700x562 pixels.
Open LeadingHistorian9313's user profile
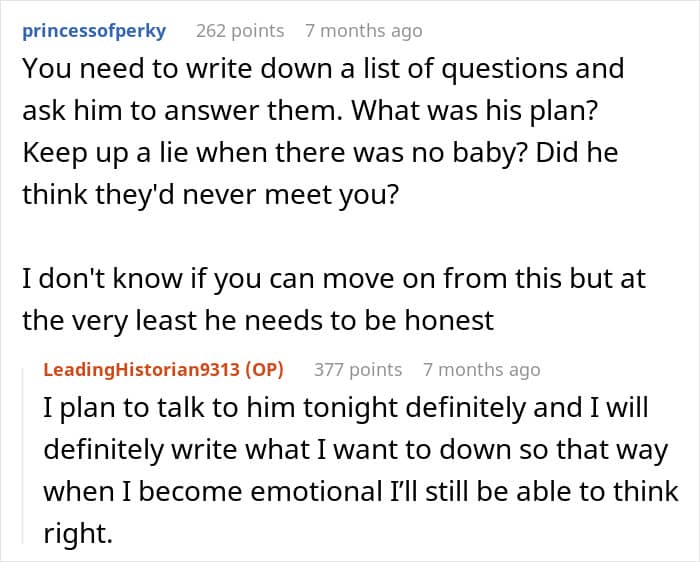pos(143,369)
